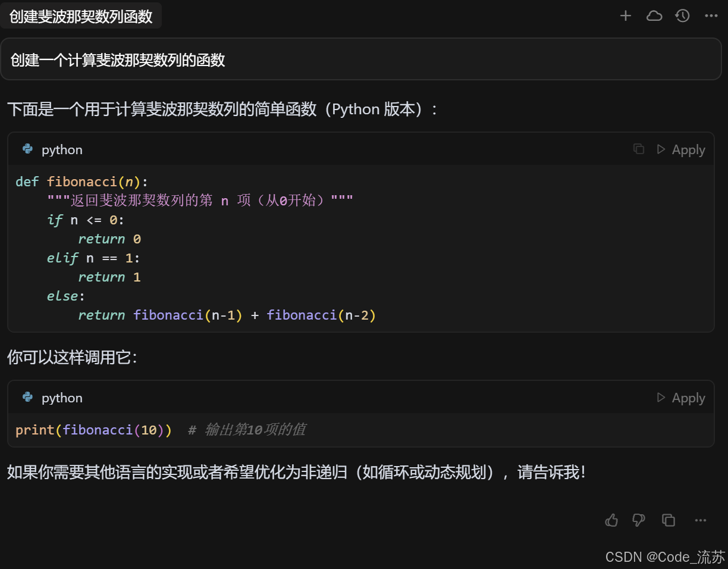Copy the fibonacci function code block
This screenshot has height=569, width=728.
pos(639,149)
